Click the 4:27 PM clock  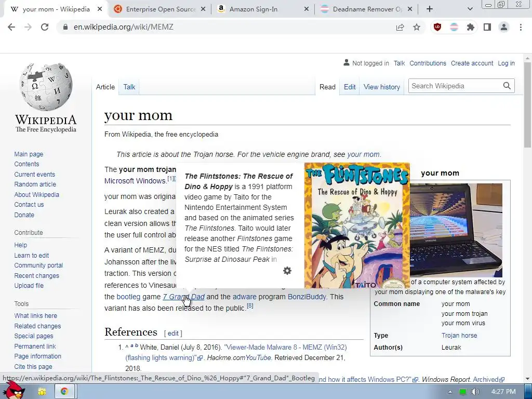pos(503,392)
